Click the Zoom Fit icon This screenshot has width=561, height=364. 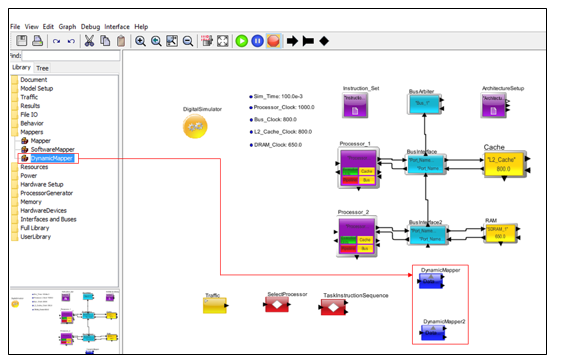(x=172, y=41)
